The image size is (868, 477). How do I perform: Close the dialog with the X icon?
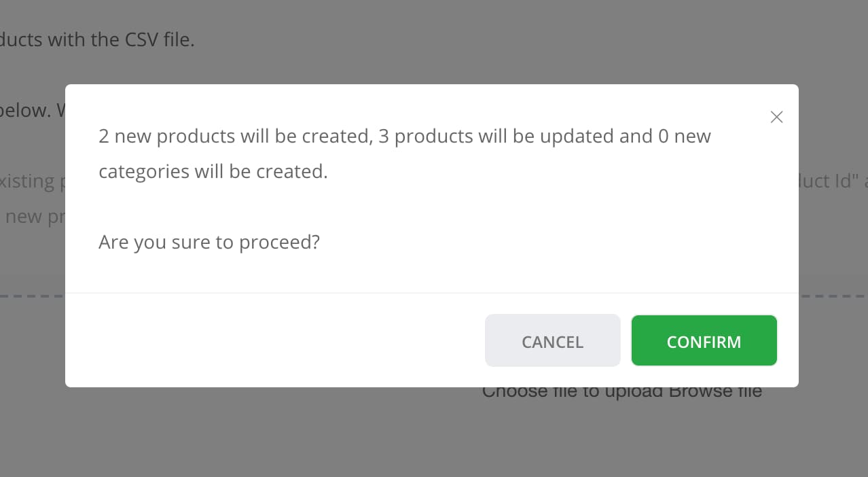coord(777,117)
